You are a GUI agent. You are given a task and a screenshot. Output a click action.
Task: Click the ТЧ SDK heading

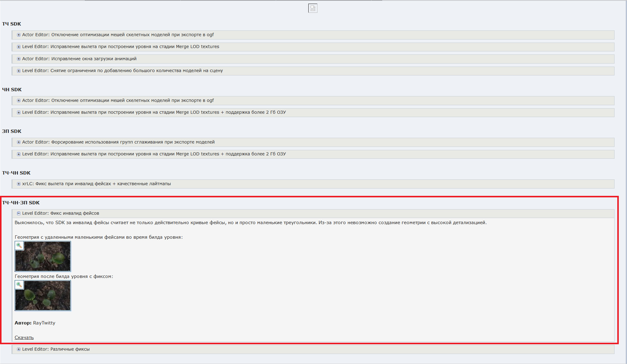pos(12,24)
